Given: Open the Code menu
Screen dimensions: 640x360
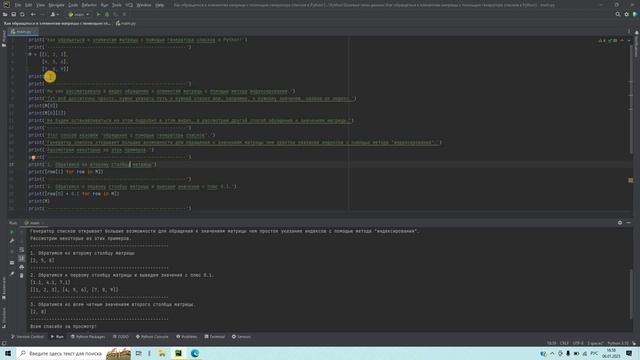Looking at the screenshot, I should click(73, 5).
